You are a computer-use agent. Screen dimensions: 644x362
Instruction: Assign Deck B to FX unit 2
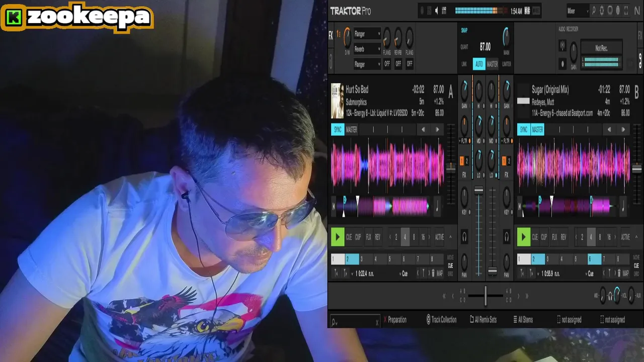tap(509, 161)
